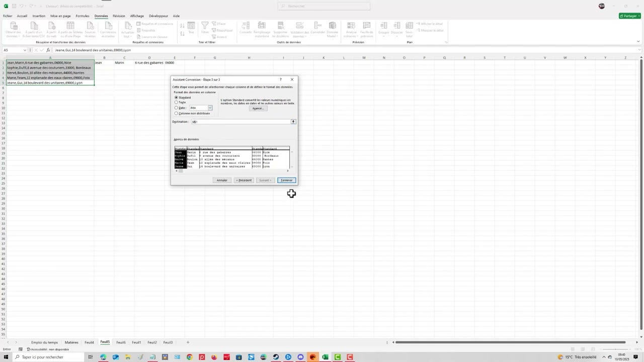The image size is (644, 362).
Task: Click the worksheet horizontal scrollbar
Action: pos(511,342)
